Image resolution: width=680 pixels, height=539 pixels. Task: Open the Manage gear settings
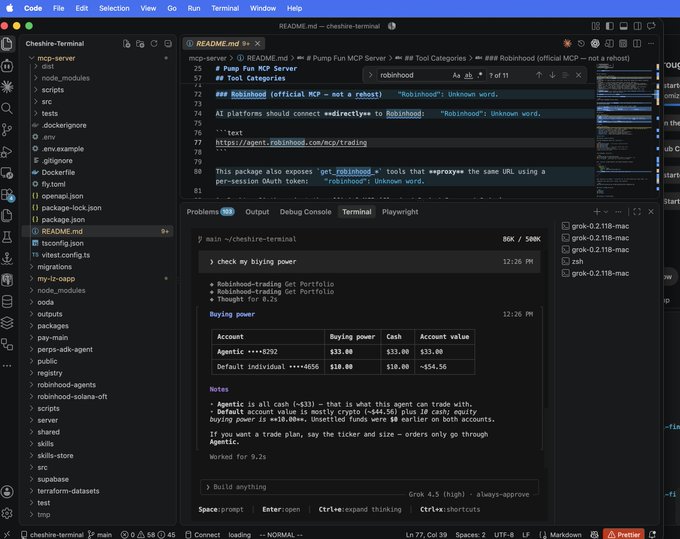(7, 513)
